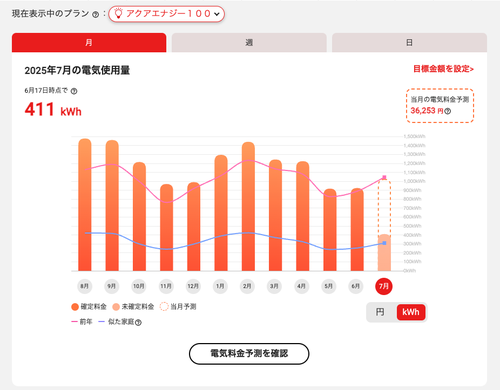Click the 11月 usage bar

point(166,227)
